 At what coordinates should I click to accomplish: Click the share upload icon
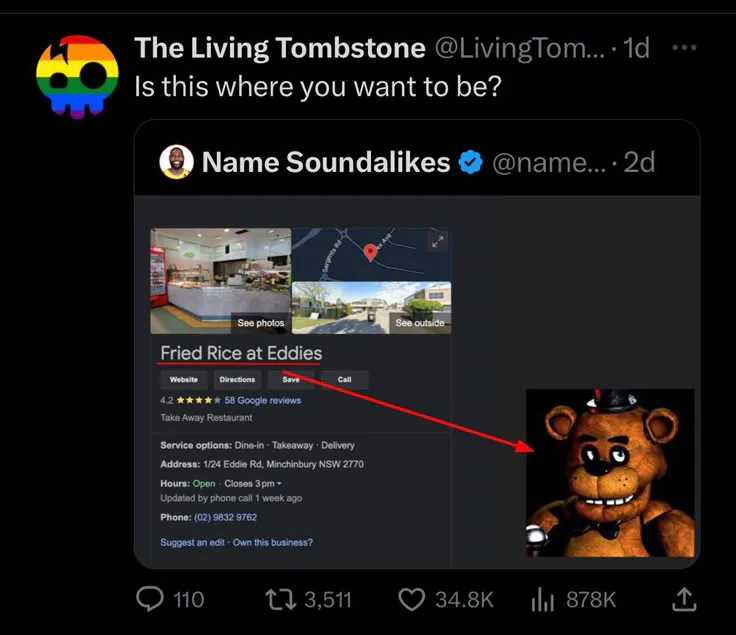click(684, 598)
